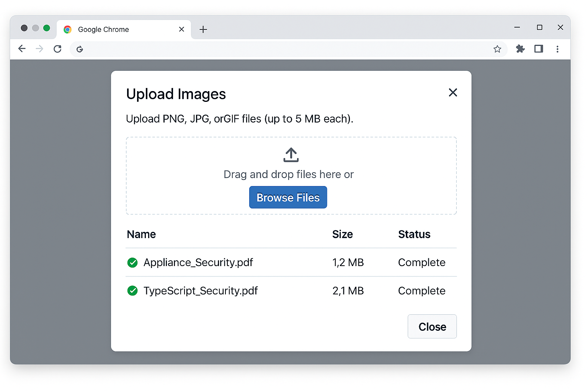Viewport: 588px width, 392px height.
Task: Click the green checkmark beside TypeScript_Security.pdf
Action: coord(132,291)
